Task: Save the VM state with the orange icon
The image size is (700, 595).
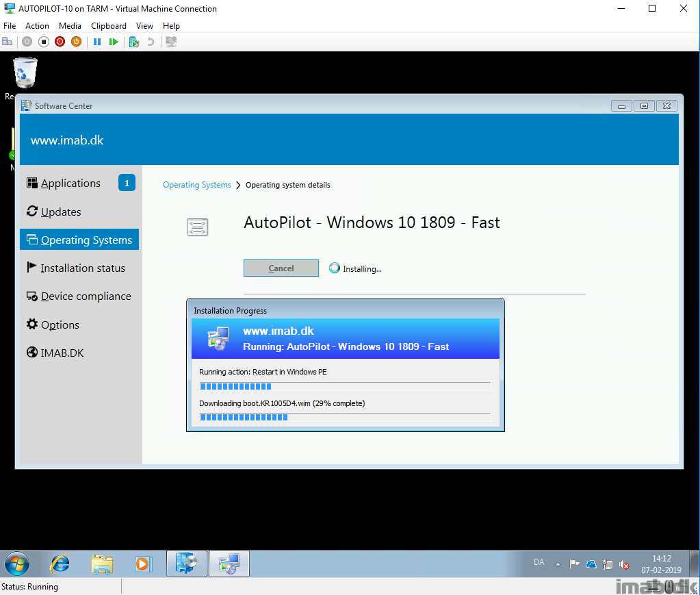Action: coord(77,42)
